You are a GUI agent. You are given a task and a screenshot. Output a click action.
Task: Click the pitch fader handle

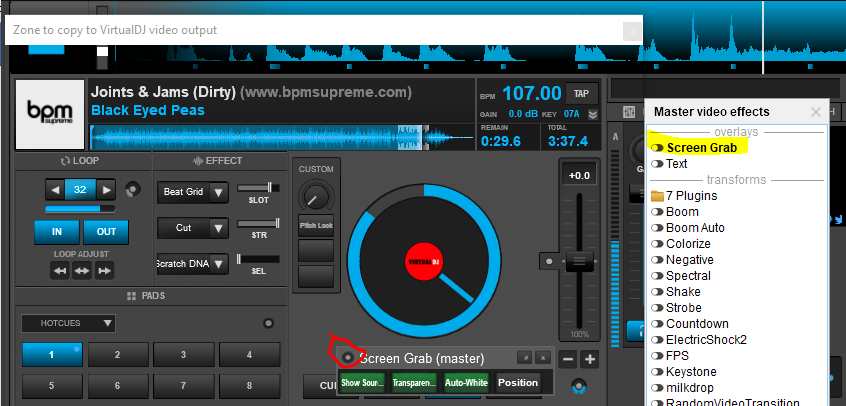click(x=579, y=262)
